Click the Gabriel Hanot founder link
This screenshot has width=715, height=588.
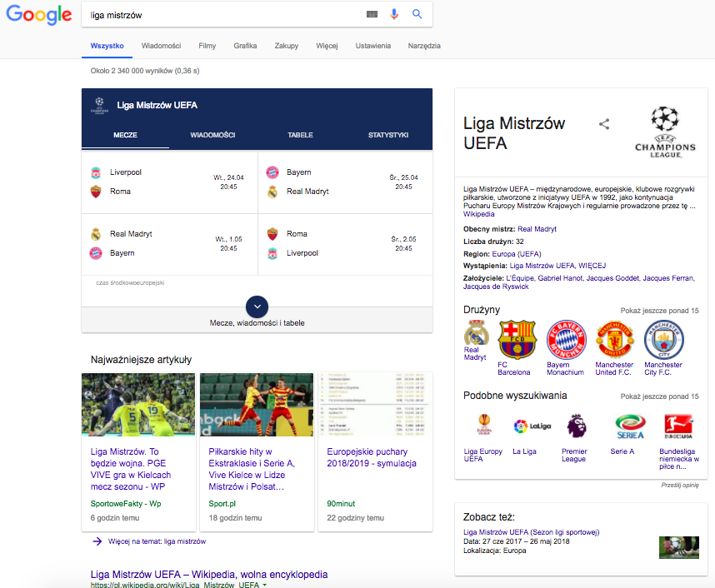tap(560, 278)
